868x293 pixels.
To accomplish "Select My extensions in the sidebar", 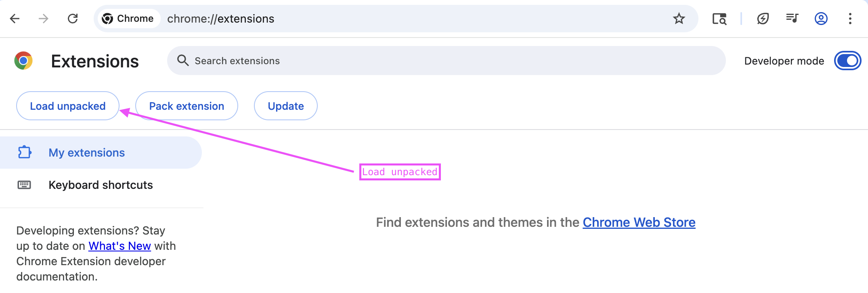I will [x=87, y=153].
